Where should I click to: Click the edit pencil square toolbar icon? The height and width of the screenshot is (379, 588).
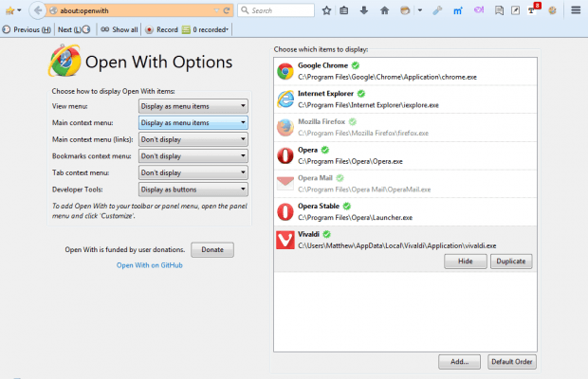[516, 10]
